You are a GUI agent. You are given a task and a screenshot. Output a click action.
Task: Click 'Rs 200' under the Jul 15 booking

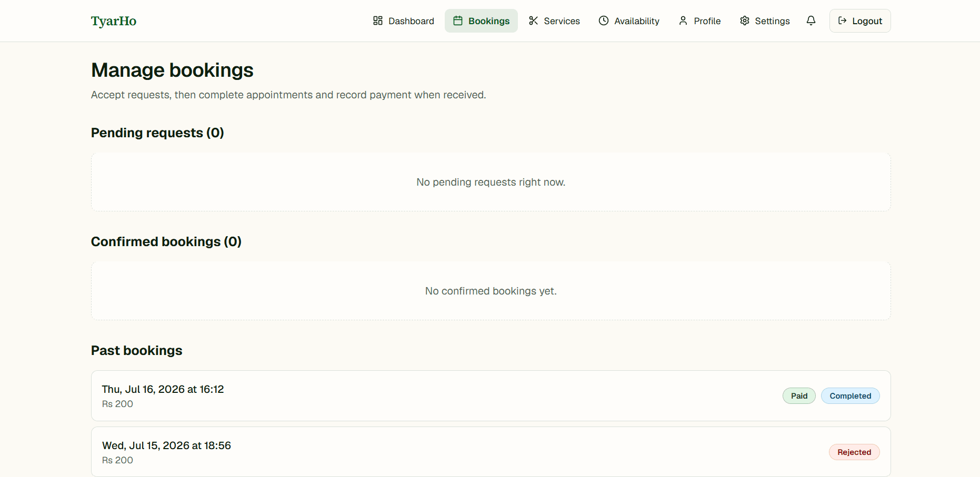pyautogui.click(x=117, y=460)
